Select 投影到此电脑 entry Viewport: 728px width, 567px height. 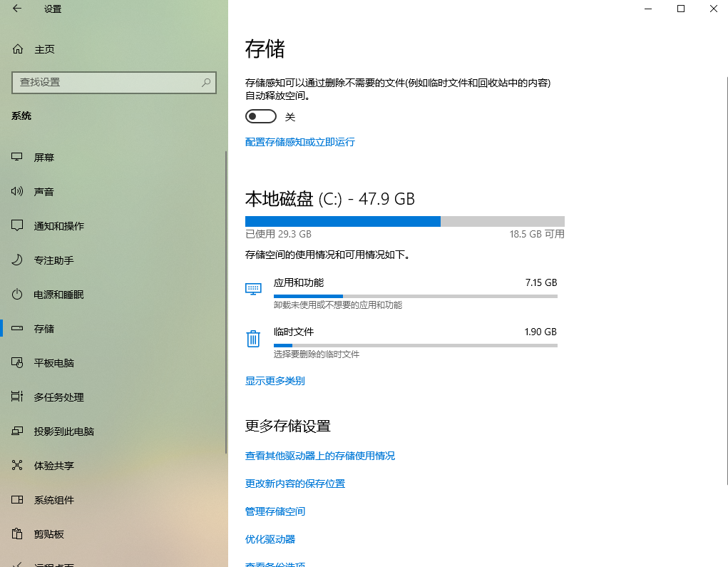[x=113, y=431]
